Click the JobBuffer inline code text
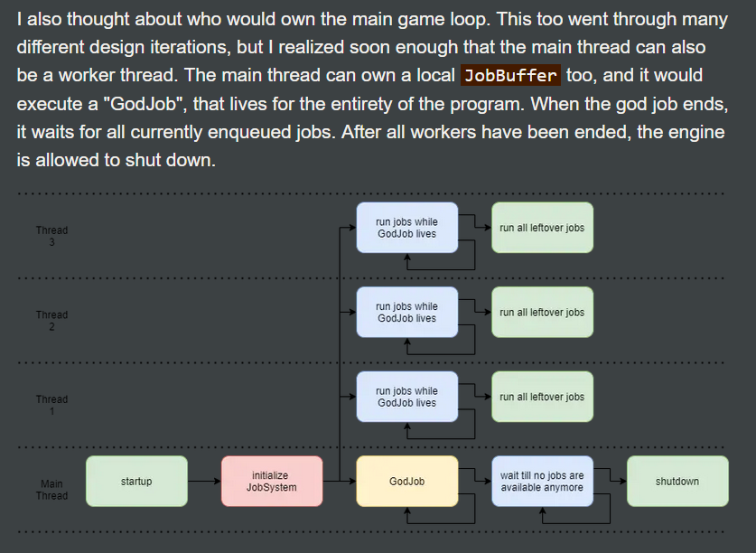The width and height of the screenshot is (756, 553). 510,75
